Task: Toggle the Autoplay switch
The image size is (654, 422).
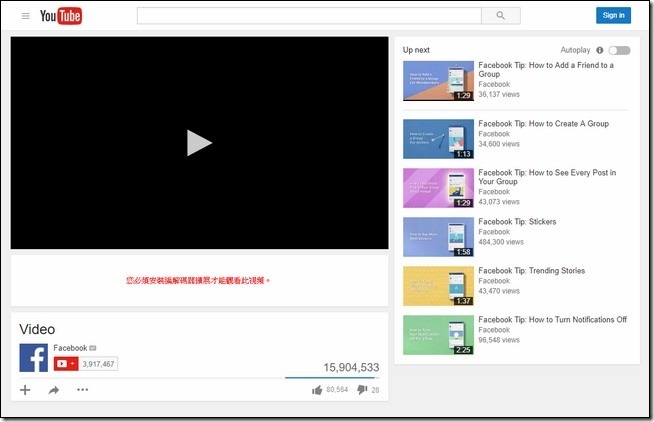Action: click(619, 50)
